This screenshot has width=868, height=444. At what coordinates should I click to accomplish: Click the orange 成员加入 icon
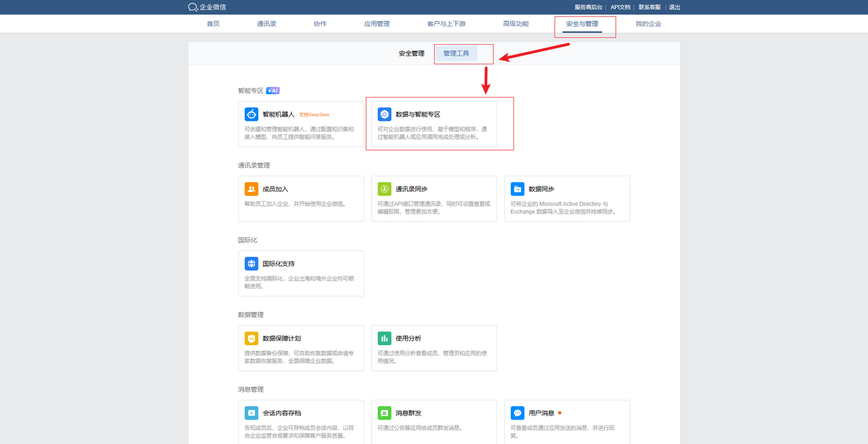(x=252, y=189)
